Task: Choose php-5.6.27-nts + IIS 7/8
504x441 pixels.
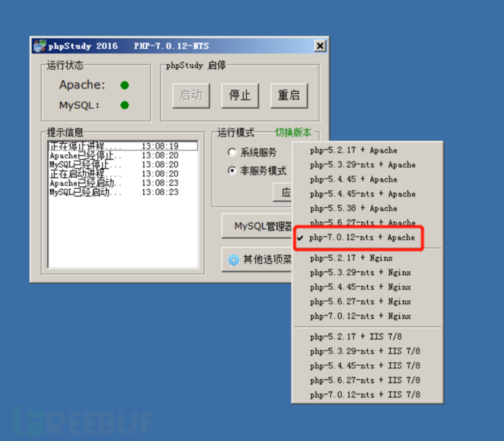Action: tap(367, 380)
